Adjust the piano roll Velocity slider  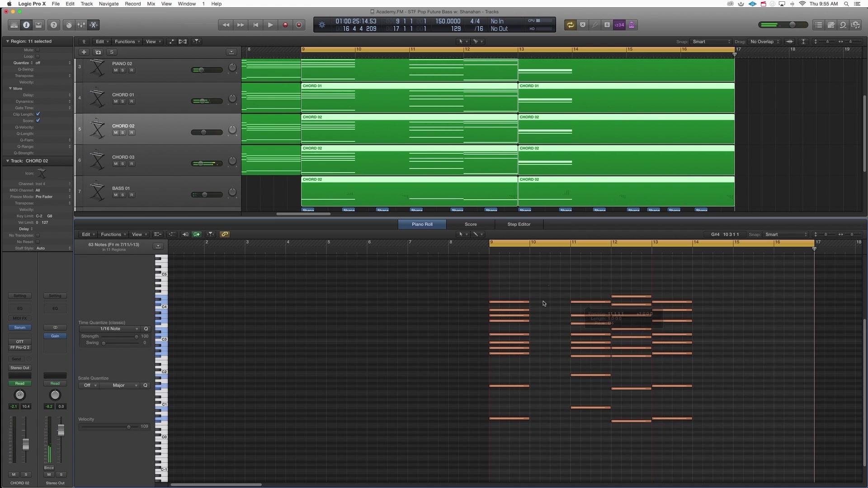point(129,427)
